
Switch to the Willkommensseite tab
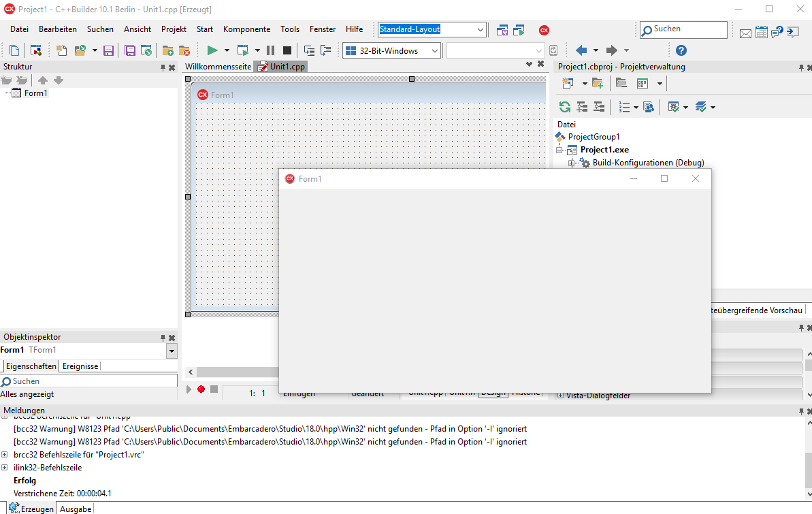point(218,66)
